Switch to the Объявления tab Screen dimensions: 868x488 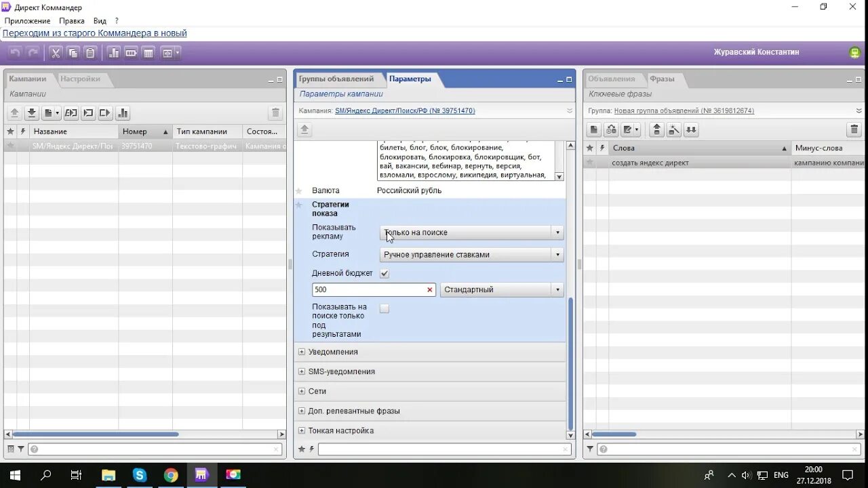[612, 79]
